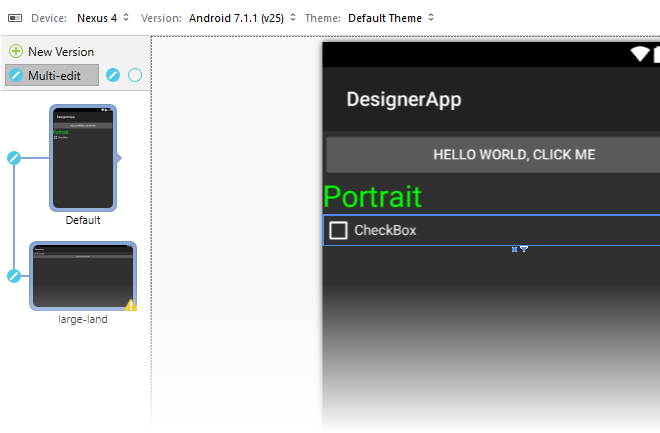660x433 pixels.
Task: Tick the CheckBox square in the designer
Action: (x=338, y=231)
